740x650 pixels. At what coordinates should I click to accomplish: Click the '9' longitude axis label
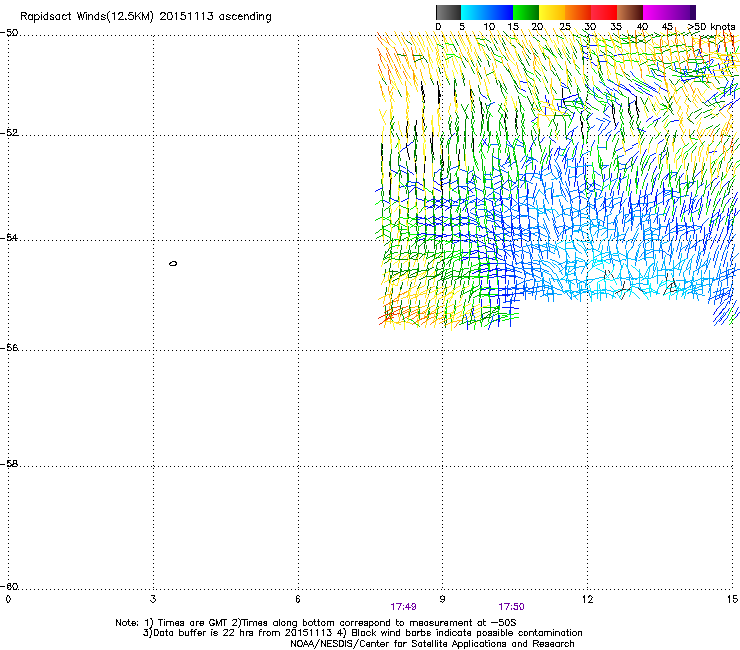point(442,599)
